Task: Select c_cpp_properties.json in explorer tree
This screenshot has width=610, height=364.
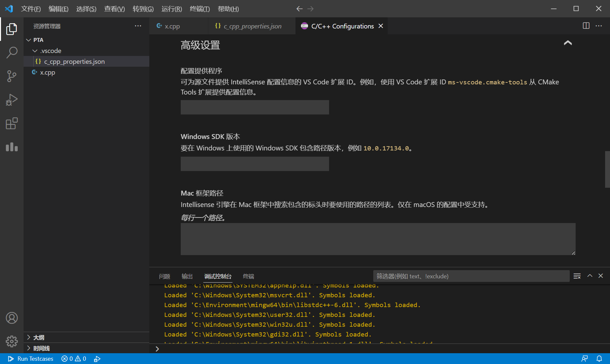Action: pyautogui.click(x=86, y=61)
